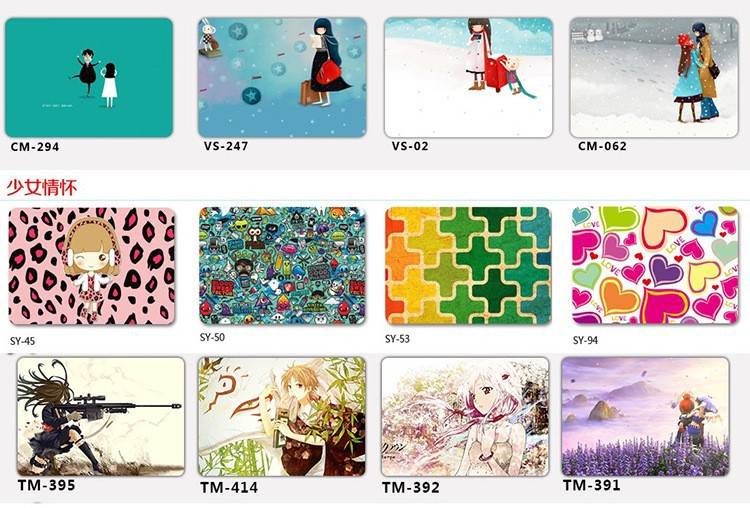
Task: Choose the SY-50 cartoon doodle pattern
Action: (282, 266)
